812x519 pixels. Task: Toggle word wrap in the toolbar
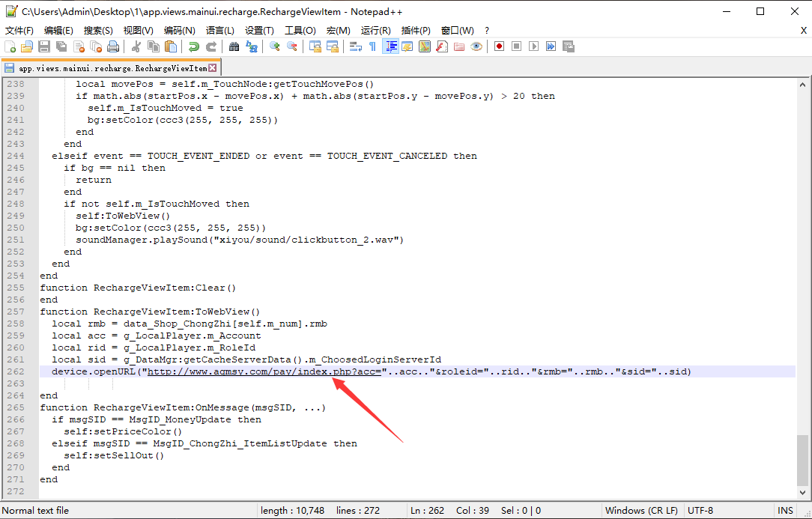355,46
